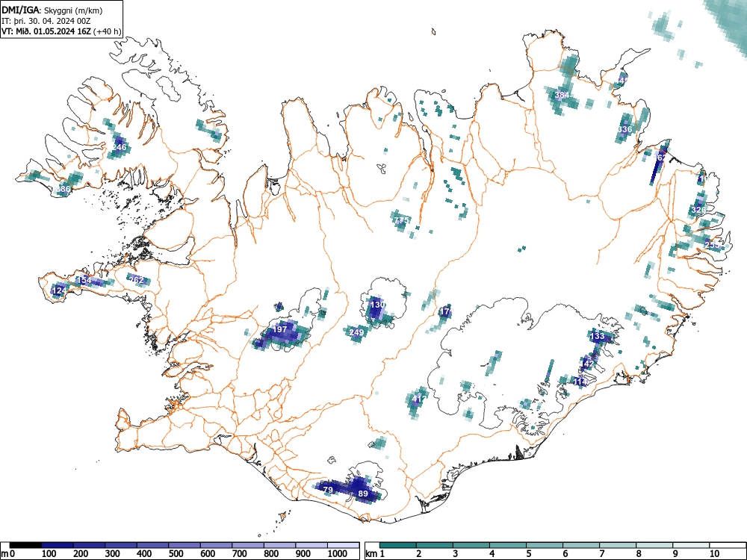Click the 249 visibility label on the map

356,332
